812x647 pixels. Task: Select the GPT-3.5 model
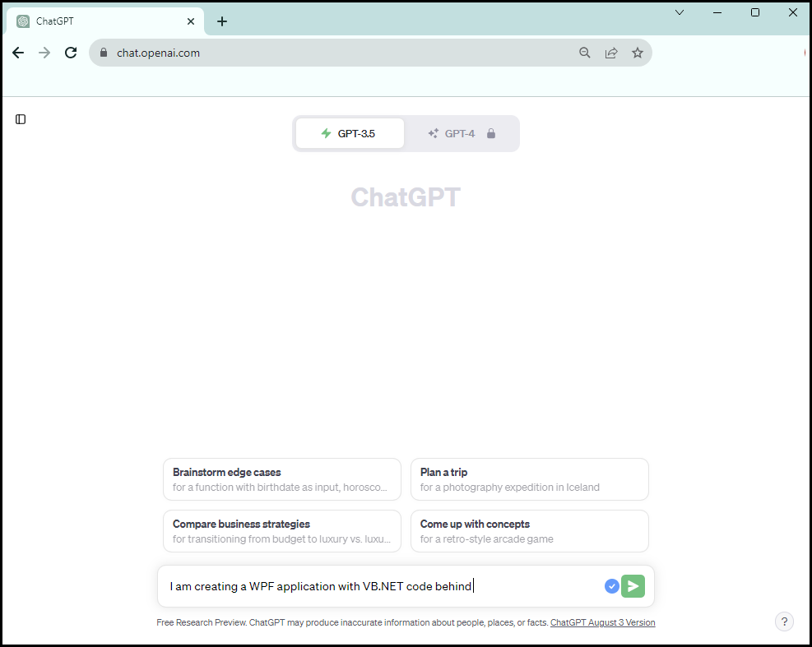tap(350, 133)
